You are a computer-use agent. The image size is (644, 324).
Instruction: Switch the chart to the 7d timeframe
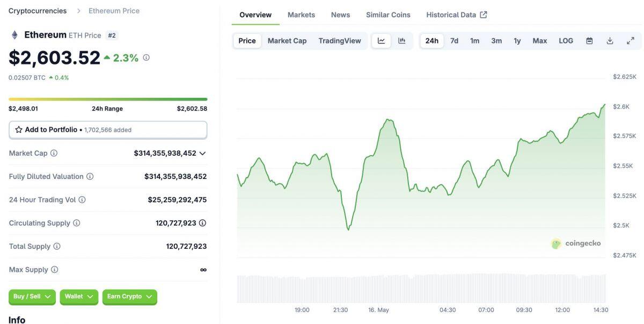point(454,40)
